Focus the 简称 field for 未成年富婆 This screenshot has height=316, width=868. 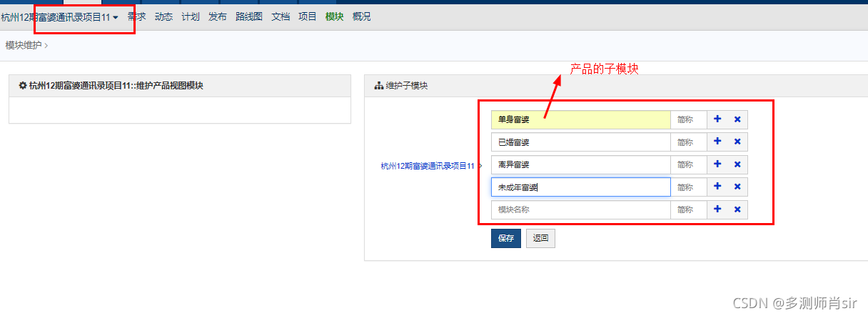tap(689, 187)
